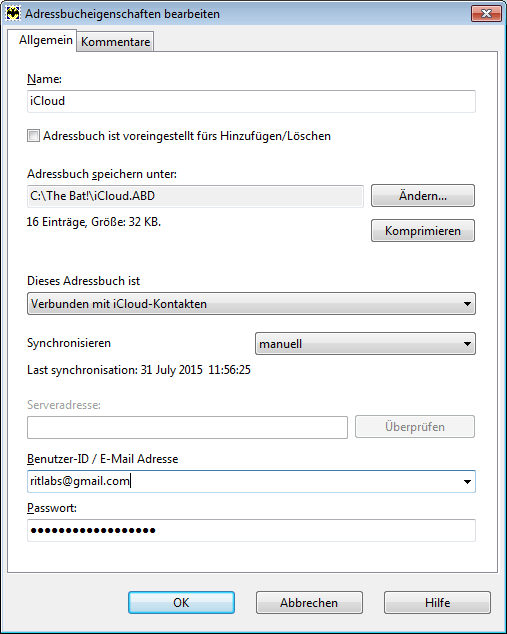Click into the Passwort field
This screenshot has width=507, height=634.
251,530
